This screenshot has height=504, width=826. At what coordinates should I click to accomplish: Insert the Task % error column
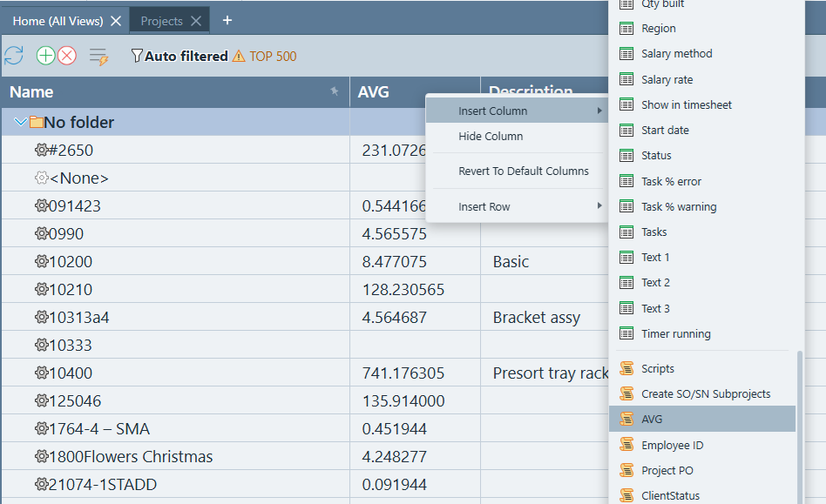click(x=702, y=182)
